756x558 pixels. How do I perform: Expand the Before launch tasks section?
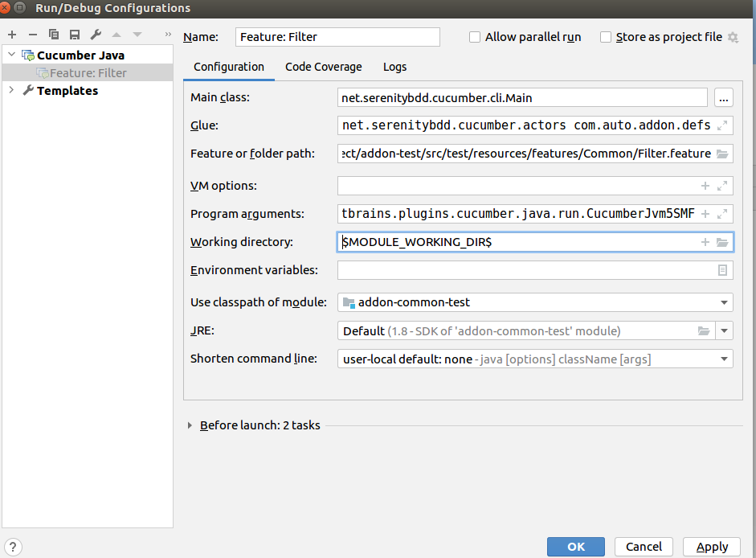[190, 425]
